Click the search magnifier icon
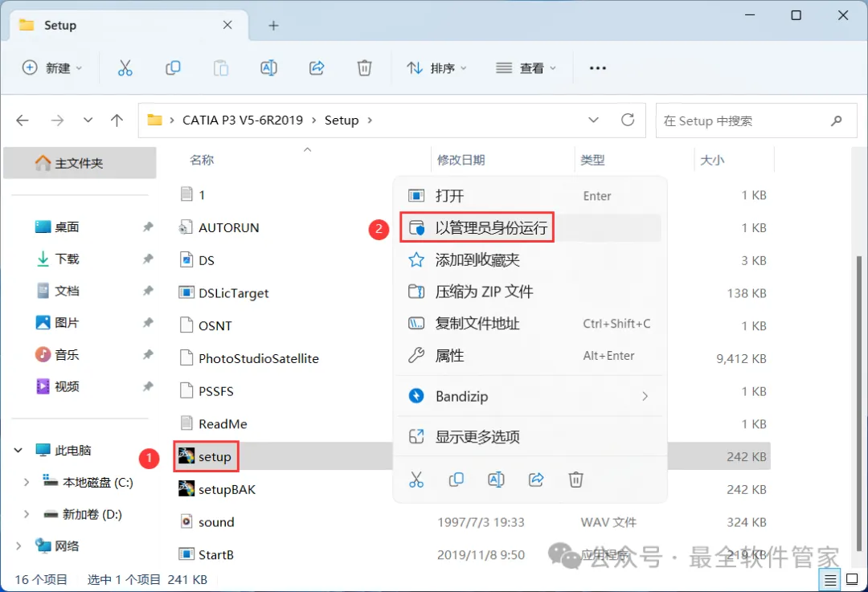The image size is (868, 592). [837, 120]
